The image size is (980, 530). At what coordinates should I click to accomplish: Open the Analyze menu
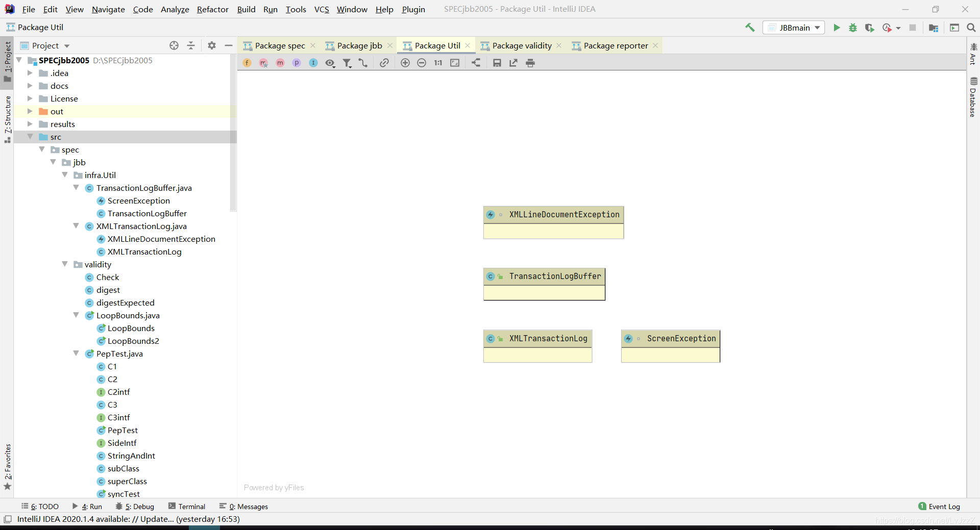click(x=175, y=9)
